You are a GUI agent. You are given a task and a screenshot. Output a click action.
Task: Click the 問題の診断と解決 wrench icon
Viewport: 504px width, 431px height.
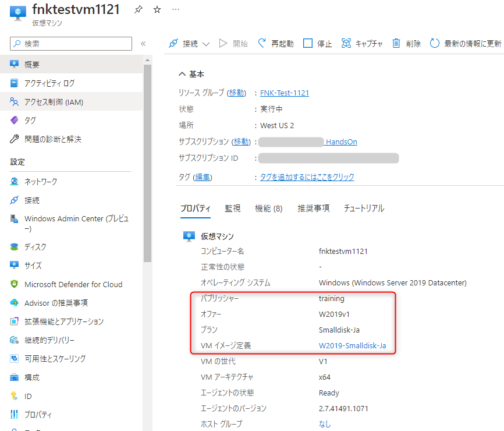pos(14,139)
